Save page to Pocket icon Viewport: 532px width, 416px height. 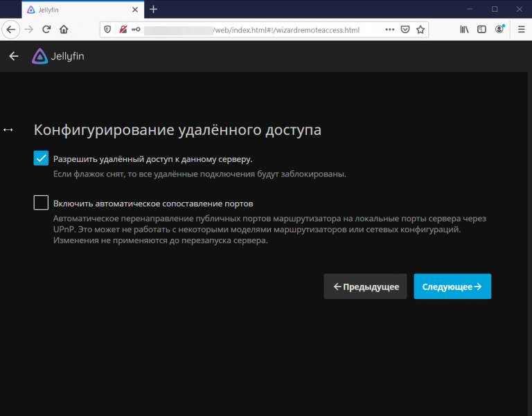point(405,30)
